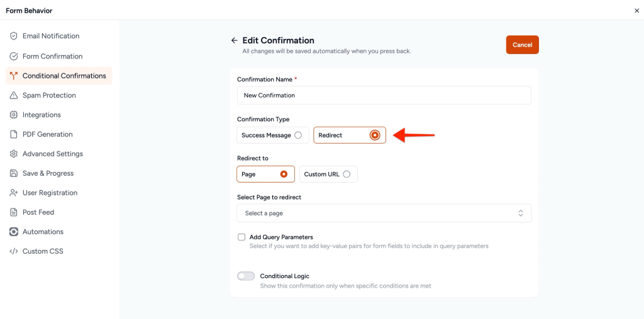The image size is (644, 319).
Task: Click the Custom CSS code icon
Action: point(14,251)
